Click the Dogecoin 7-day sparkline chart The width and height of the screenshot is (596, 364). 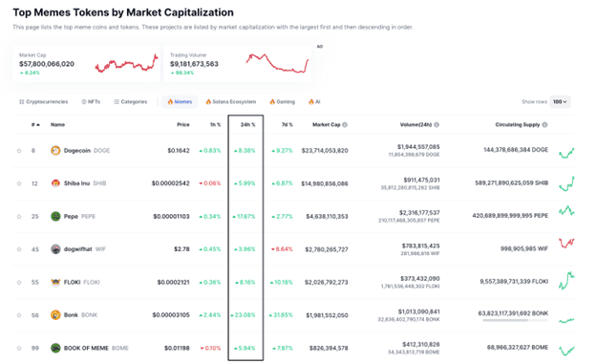[566, 153]
